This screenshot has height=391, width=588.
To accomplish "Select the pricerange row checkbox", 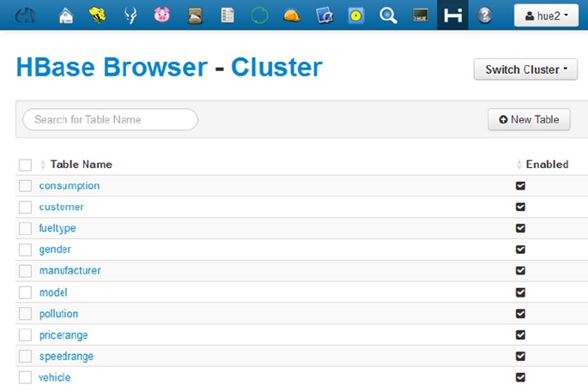I will coord(25,334).
